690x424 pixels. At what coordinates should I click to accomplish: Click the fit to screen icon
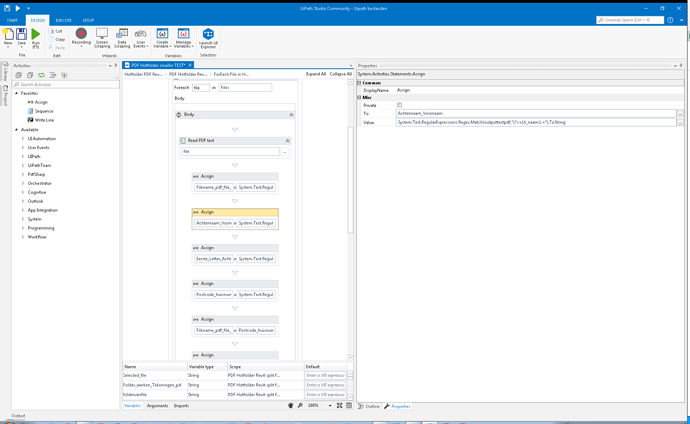click(x=339, y=406)
